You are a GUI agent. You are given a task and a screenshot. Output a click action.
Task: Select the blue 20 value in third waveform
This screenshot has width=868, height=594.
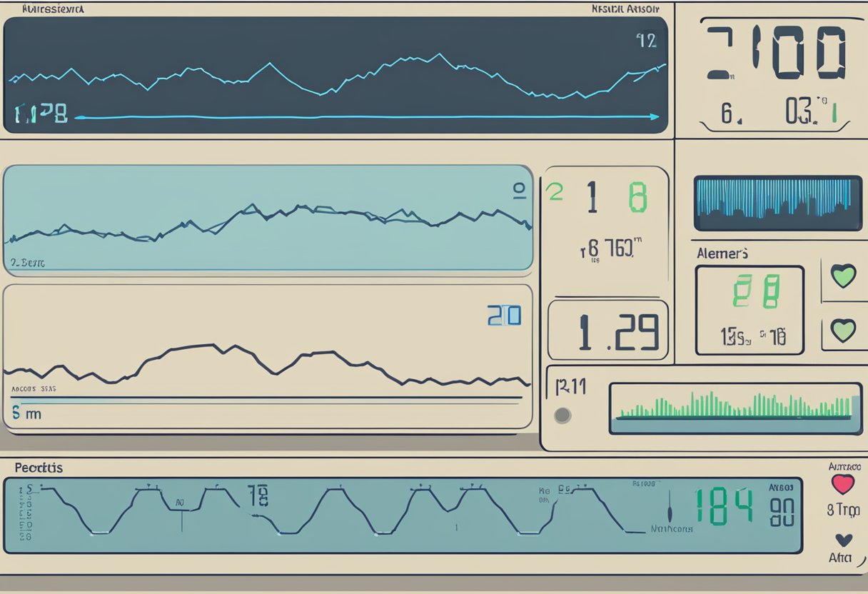click(x=504, y=315)
